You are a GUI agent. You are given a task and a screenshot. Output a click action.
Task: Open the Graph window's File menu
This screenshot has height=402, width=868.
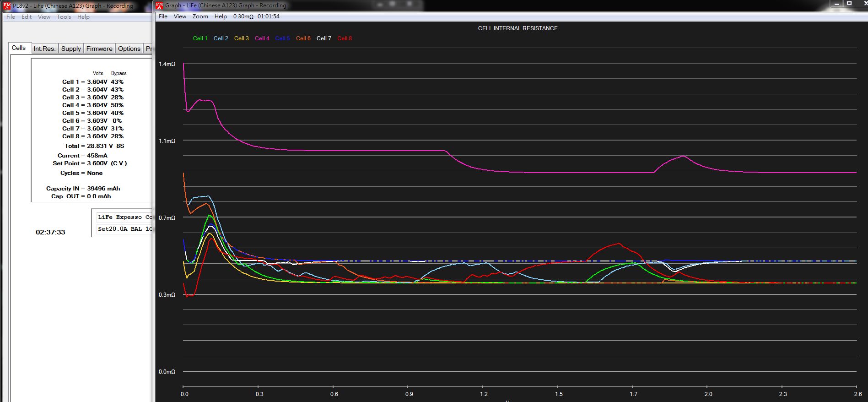pos(163,16)
